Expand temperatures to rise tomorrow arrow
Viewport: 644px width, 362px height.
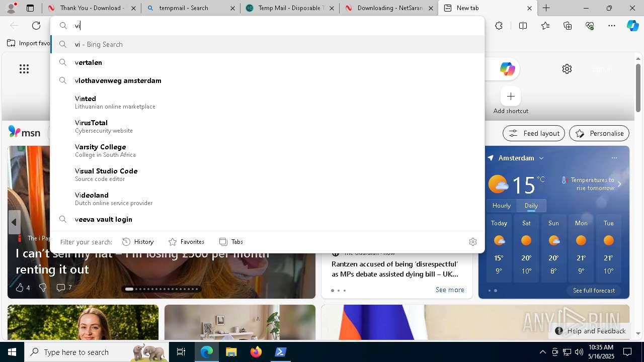pos(619,184)
